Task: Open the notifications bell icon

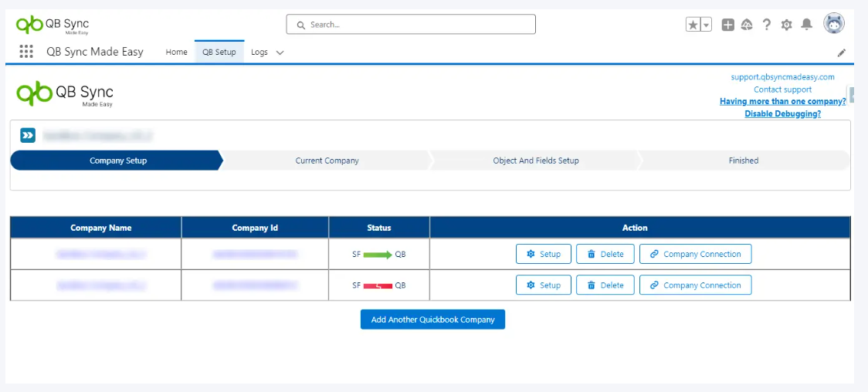Action: pyautogui.click(x=807, y=25)
